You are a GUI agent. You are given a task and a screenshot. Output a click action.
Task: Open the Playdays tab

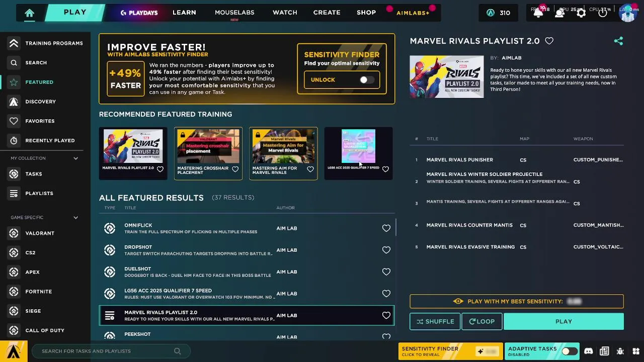(x=139, y=13)
